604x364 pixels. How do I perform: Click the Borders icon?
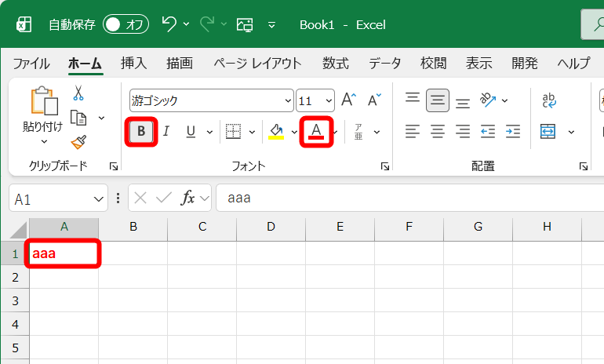point(234,131)
